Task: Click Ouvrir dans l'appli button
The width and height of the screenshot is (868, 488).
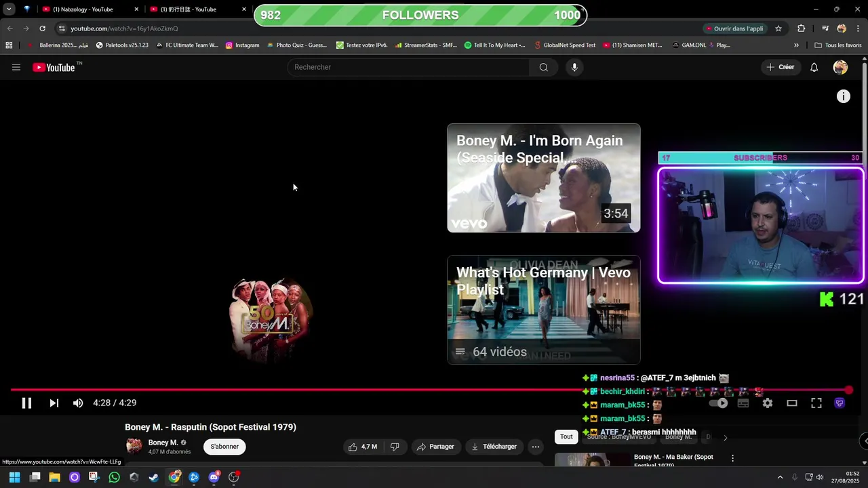Action: pyautogui.click(x=734, y=28)
